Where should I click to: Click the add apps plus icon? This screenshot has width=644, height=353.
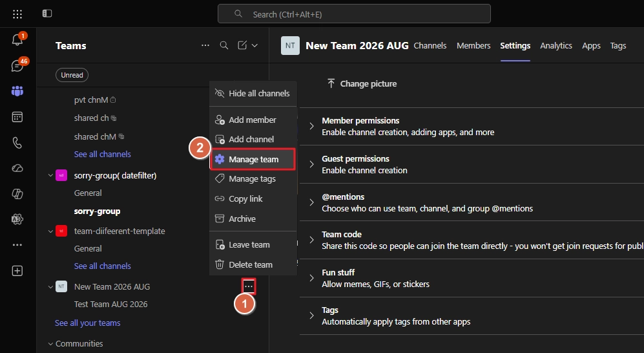click(17, 271)
